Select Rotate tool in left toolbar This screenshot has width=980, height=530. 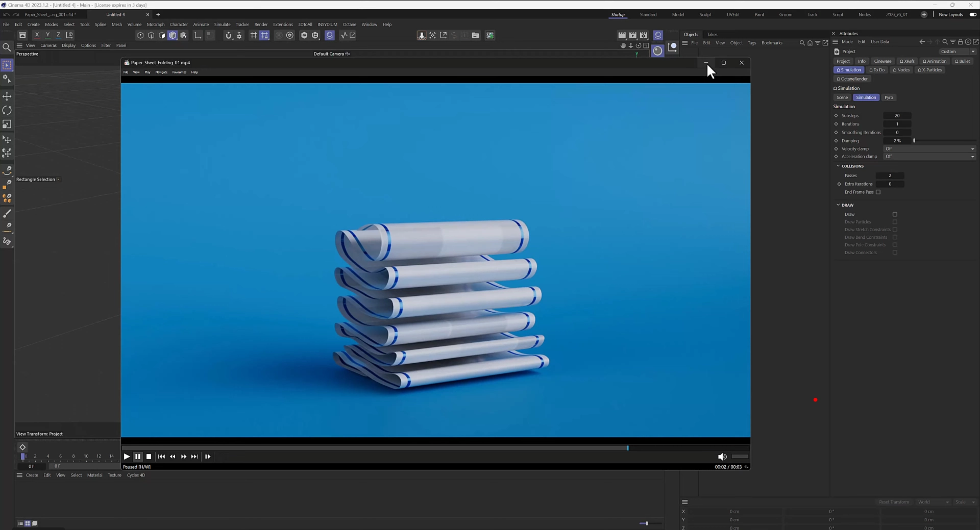point(7,110)
